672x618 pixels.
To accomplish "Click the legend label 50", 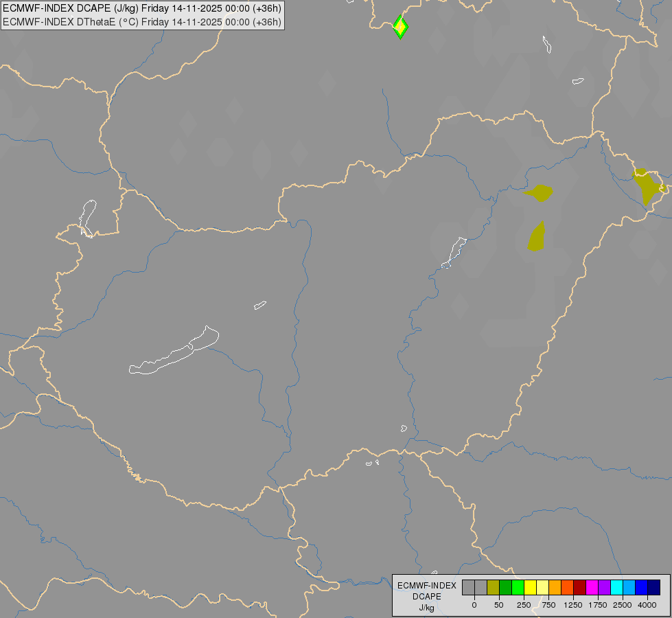I will [x=499, y=605].
